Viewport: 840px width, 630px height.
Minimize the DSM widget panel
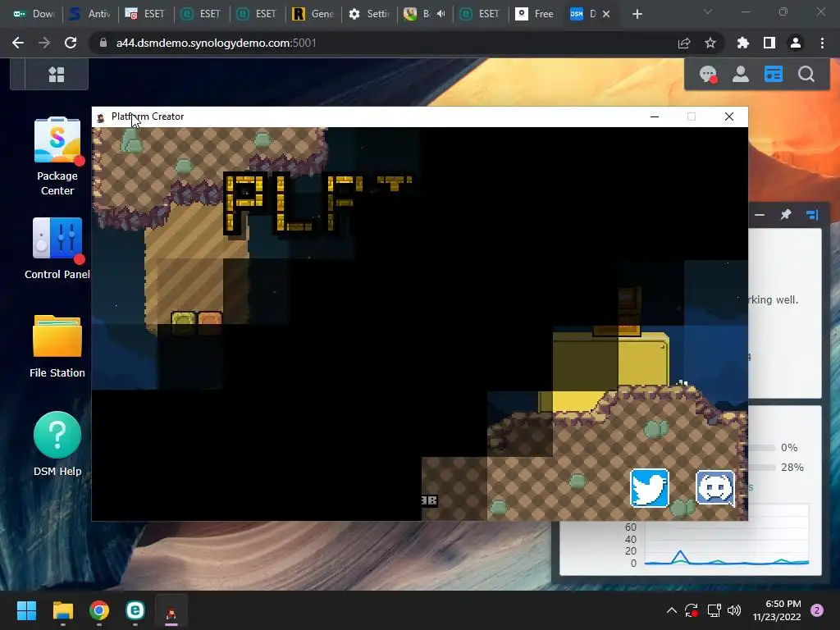click(x=760, y=215)
